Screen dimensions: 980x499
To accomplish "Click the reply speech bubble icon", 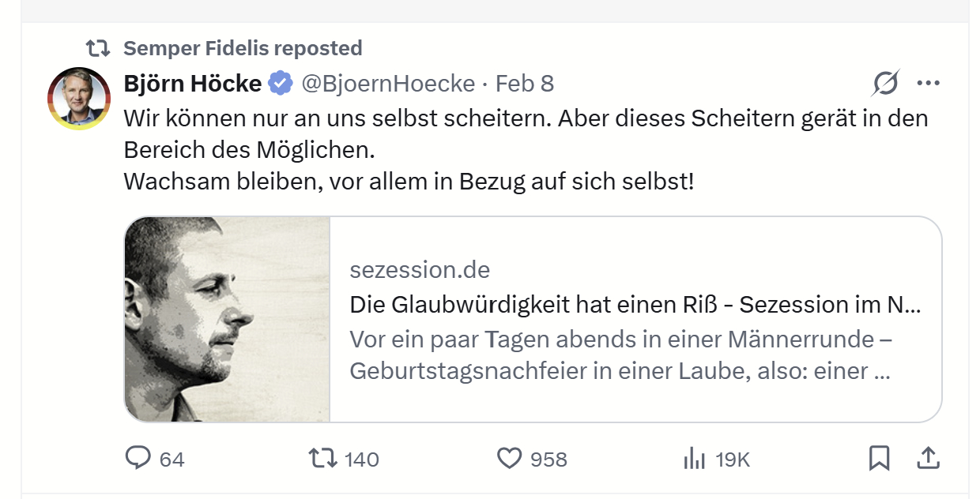I will (x=138, y=458).
